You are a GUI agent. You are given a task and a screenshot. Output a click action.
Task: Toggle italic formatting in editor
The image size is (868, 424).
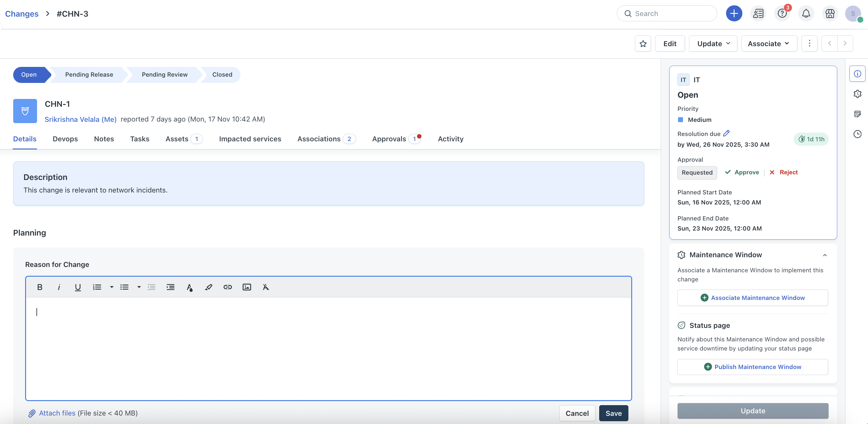point(59,287)
